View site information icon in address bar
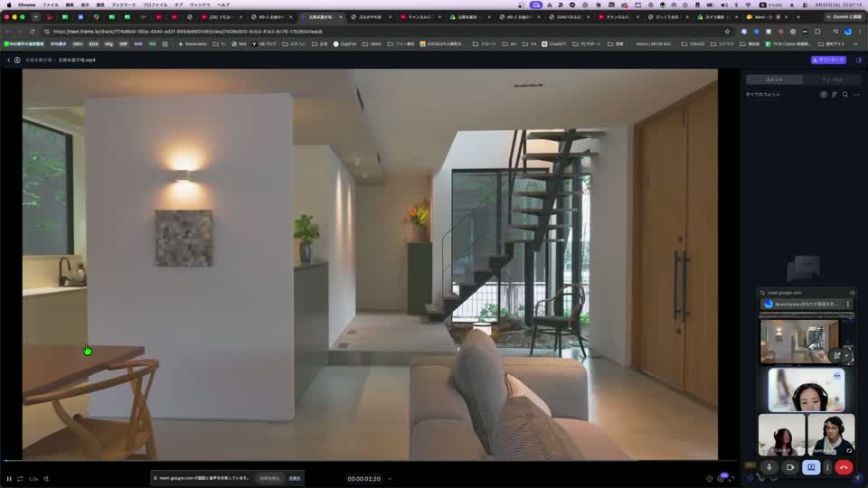The height and width of the screenshot is (488, 868). tap(46, 32)
